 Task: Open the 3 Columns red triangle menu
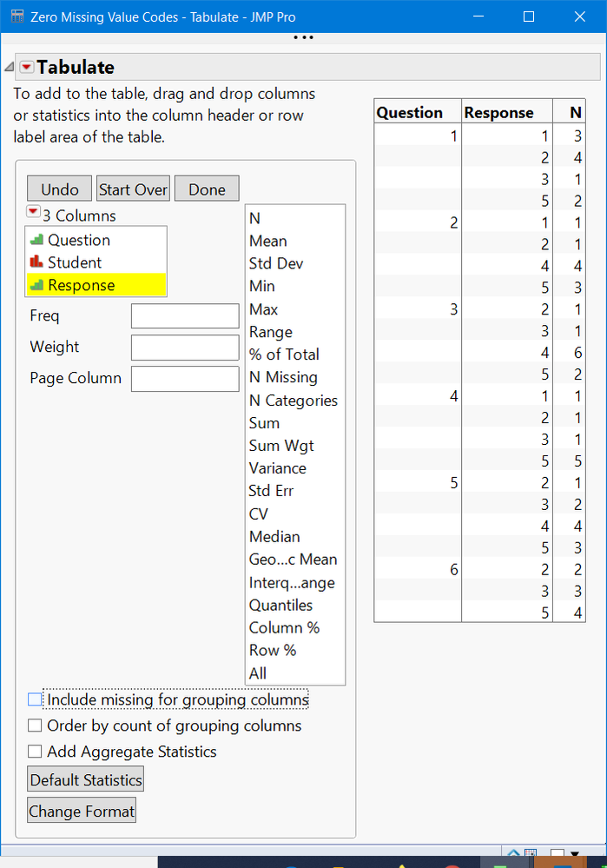click(33, 212)
